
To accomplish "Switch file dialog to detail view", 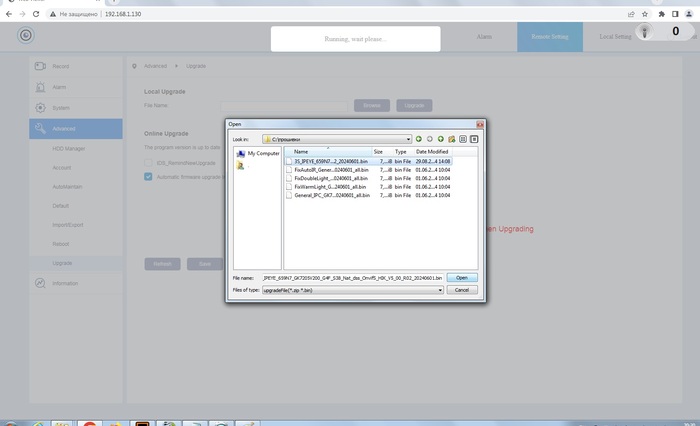I will 475,139.
